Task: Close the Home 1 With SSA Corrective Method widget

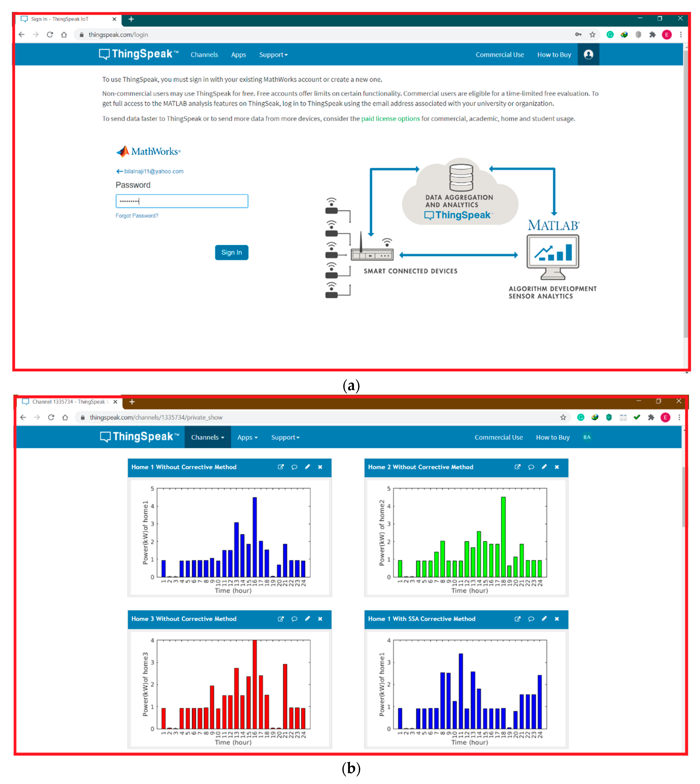Action: (x=557, y=619)
